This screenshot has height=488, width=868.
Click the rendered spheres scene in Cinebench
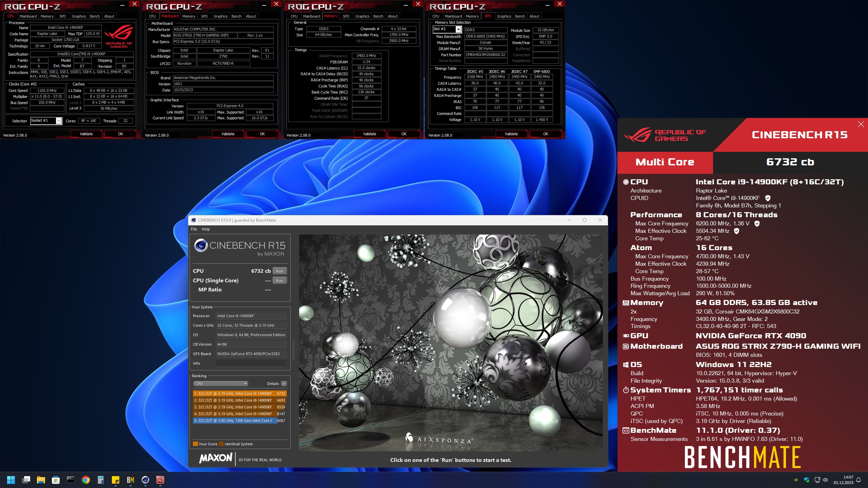coord(451,343)
